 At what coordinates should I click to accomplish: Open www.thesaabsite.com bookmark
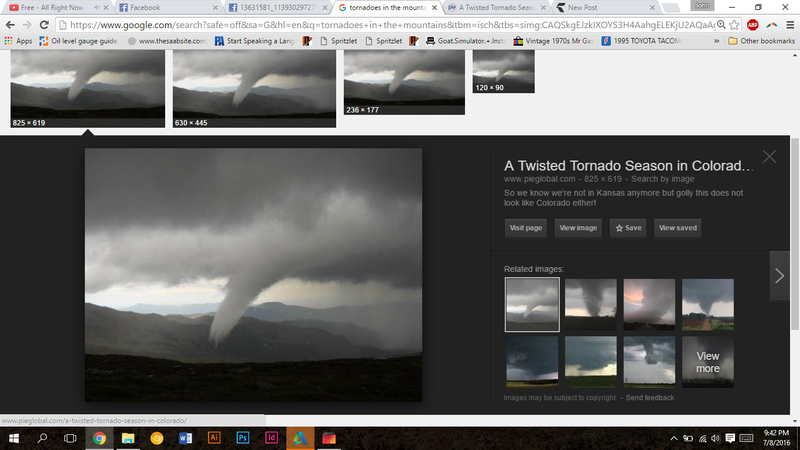tap(167, 41)
